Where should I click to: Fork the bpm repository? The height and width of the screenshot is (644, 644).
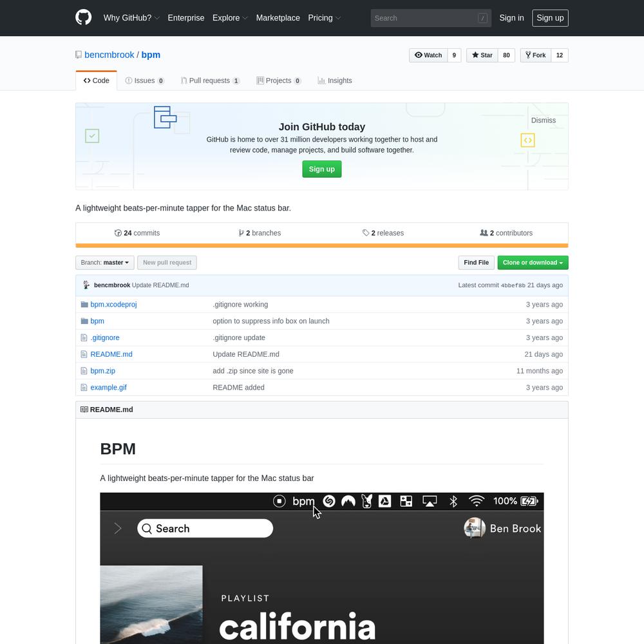tap(536, 55)
